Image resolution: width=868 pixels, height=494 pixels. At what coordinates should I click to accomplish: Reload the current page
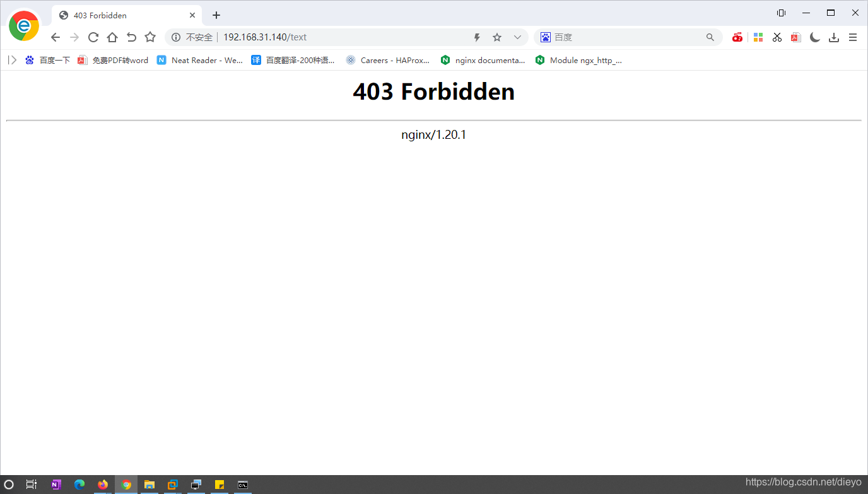coord(93,37)
